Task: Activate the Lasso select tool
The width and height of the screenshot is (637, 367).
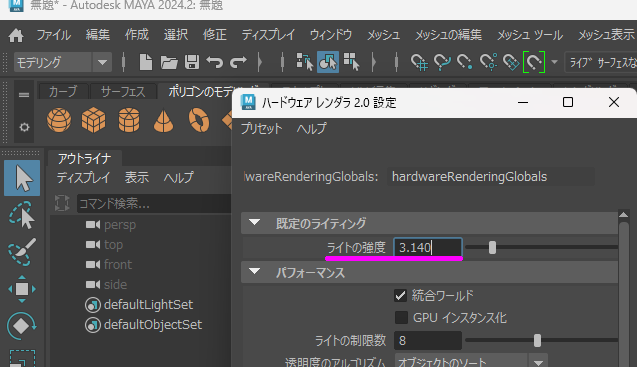Action: point(22,215)
